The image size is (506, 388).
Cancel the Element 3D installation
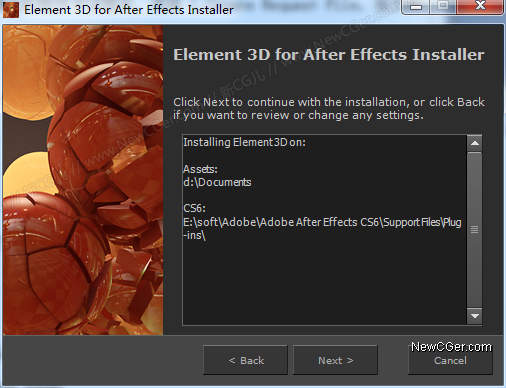click(450, 360)
